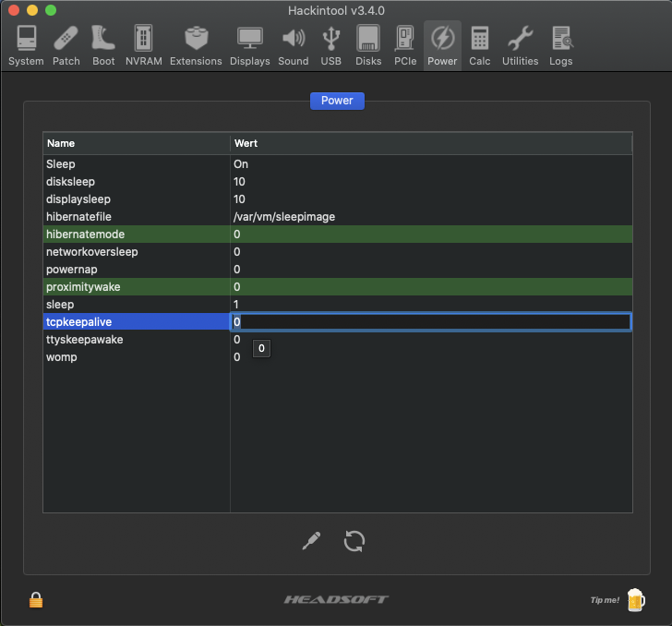The image size is (672, 626).
Task: Click the Headsoft logo
Action: pos(336,599)
